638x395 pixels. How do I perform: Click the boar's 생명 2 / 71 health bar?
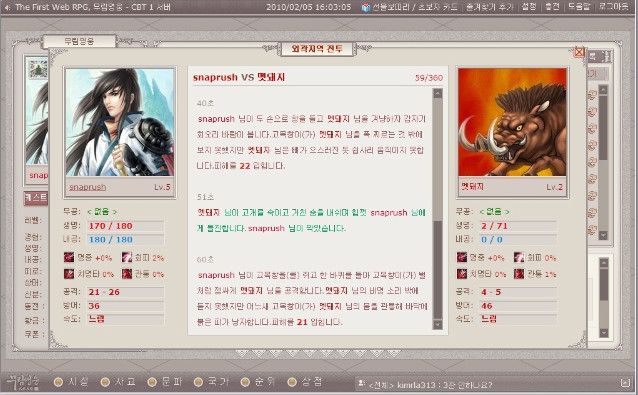coord(518,226)
